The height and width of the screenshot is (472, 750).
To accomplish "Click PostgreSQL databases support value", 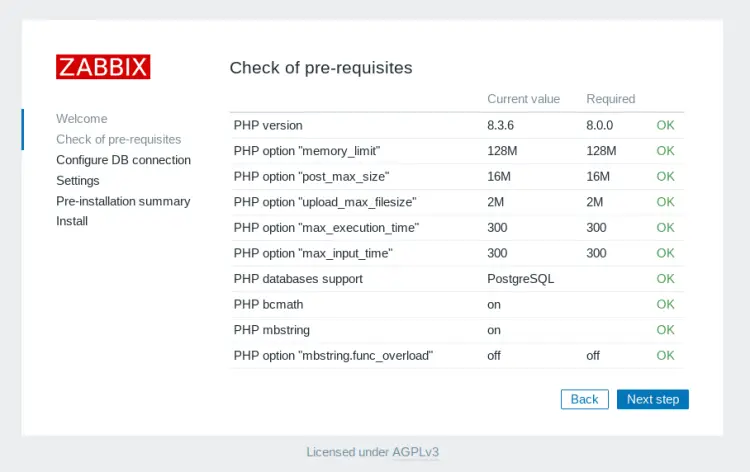I will [x=520, y=279].
